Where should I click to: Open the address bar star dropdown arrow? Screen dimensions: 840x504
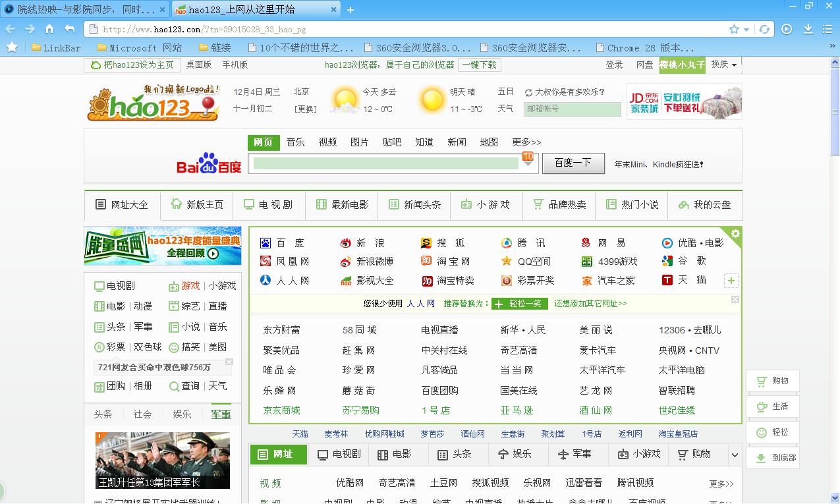746,30
